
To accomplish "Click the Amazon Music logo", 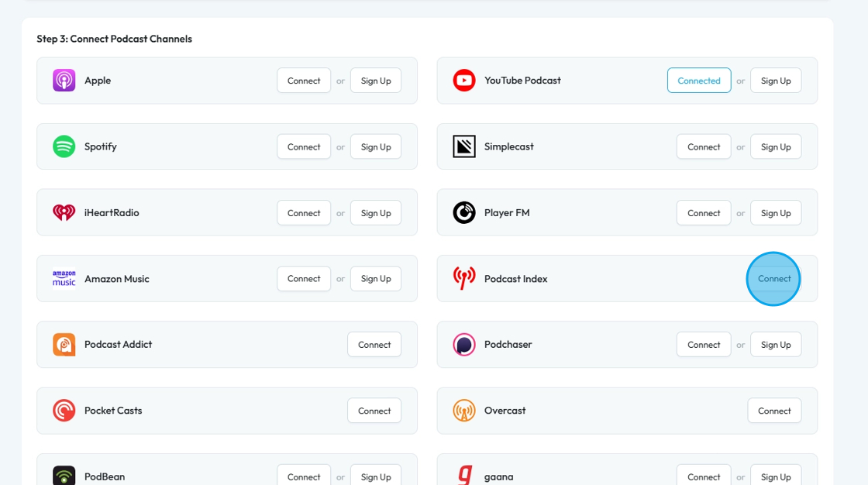I will (x=64, y=278).
